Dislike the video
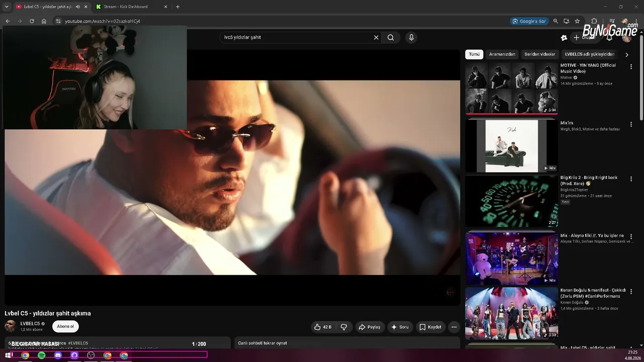644x362 pixels. coord(344,327)
